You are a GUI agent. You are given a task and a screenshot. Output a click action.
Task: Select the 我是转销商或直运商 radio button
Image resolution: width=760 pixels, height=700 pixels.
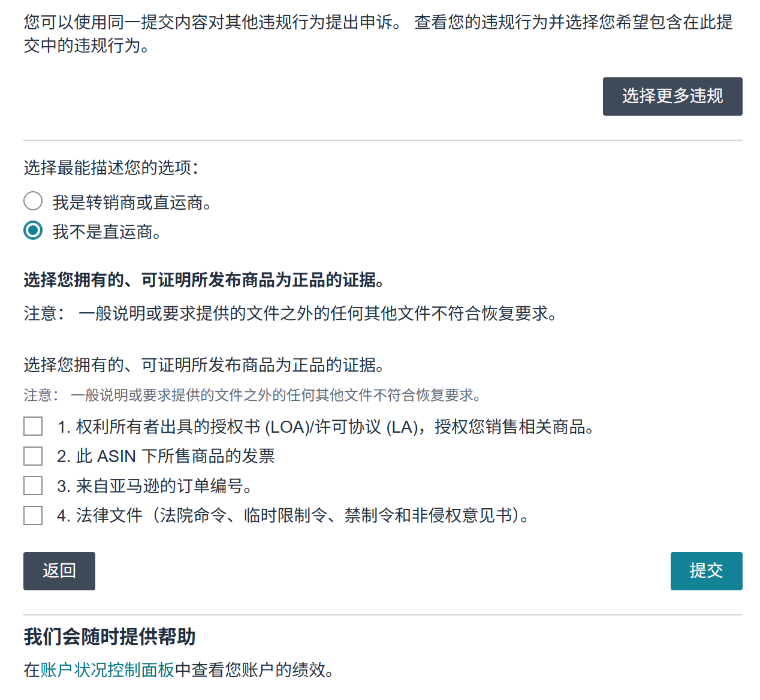tap(33, 201)
